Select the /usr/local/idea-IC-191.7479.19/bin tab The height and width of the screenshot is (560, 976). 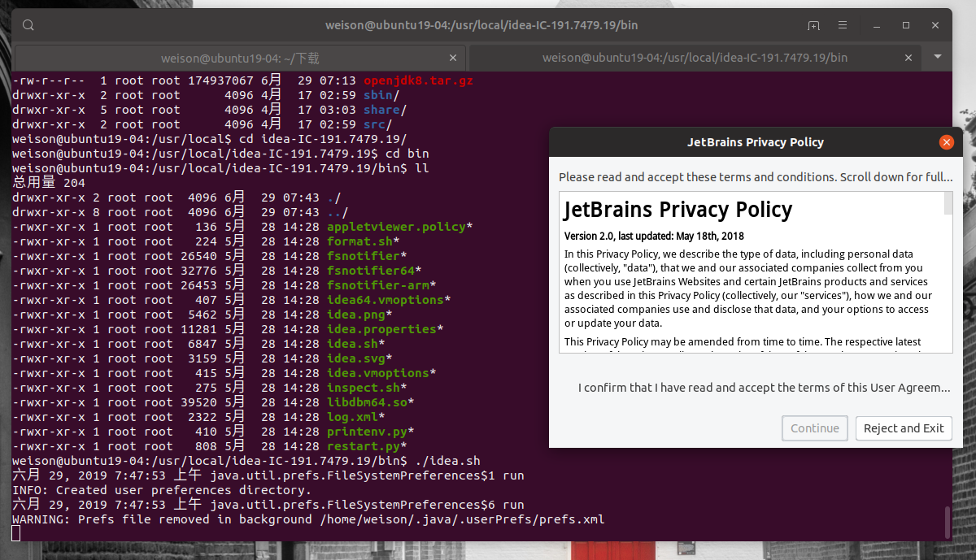coord(695,58)
